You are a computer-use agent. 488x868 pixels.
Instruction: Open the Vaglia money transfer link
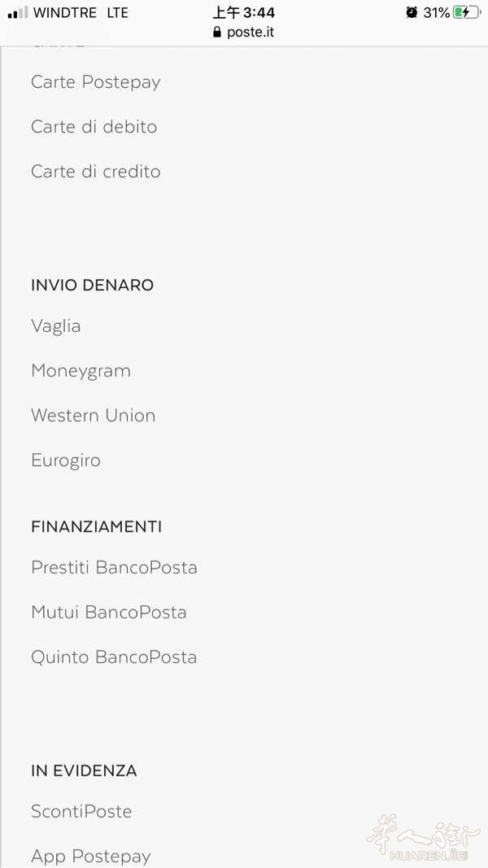click(55, 326)
